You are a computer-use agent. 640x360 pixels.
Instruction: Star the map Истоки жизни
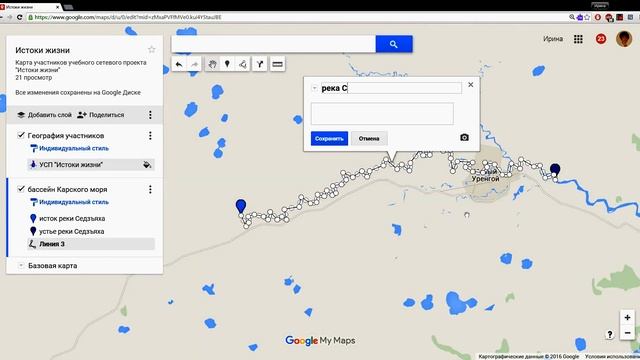coord(151,50)
